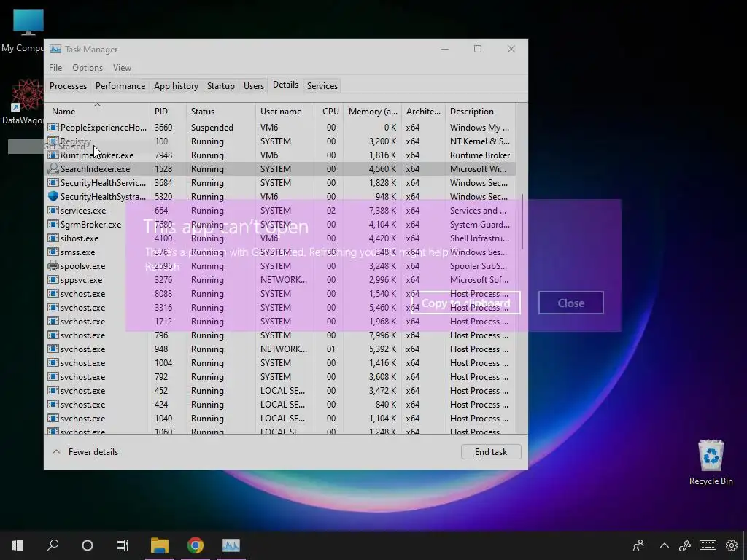
Task: Select the sihost.exe process icon
Action: point(53,238)
